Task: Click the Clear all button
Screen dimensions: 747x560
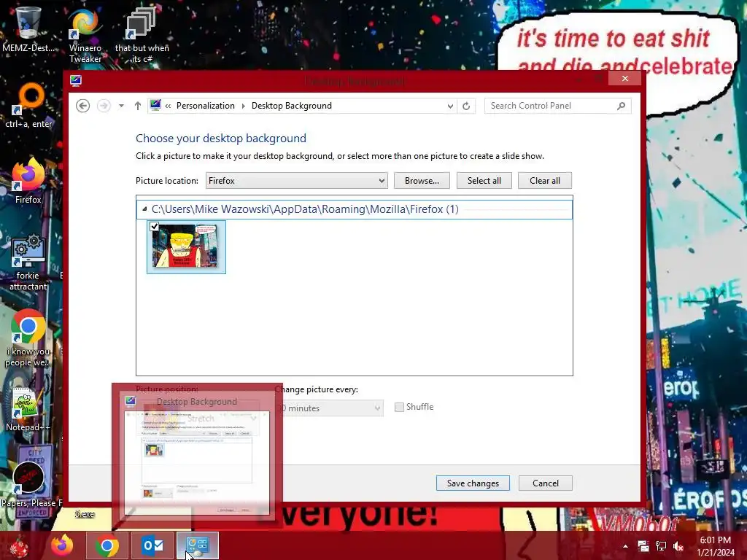Action: point(545,181)
